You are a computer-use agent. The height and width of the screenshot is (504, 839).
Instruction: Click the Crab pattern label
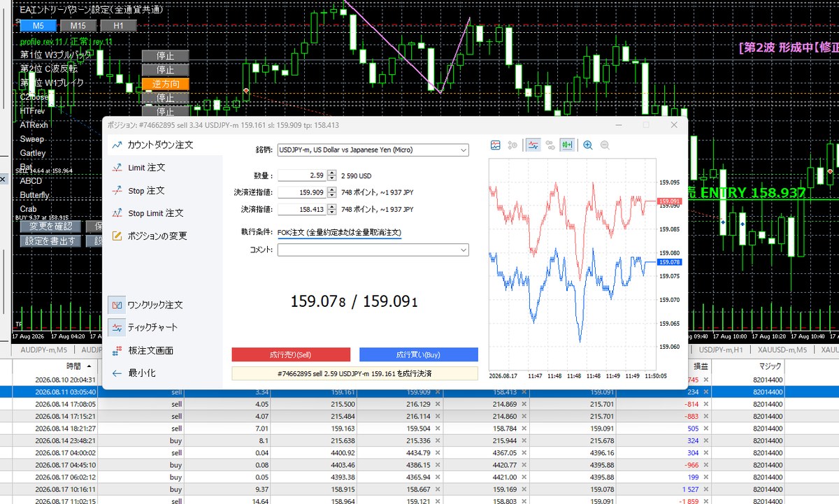pos(29,209)
